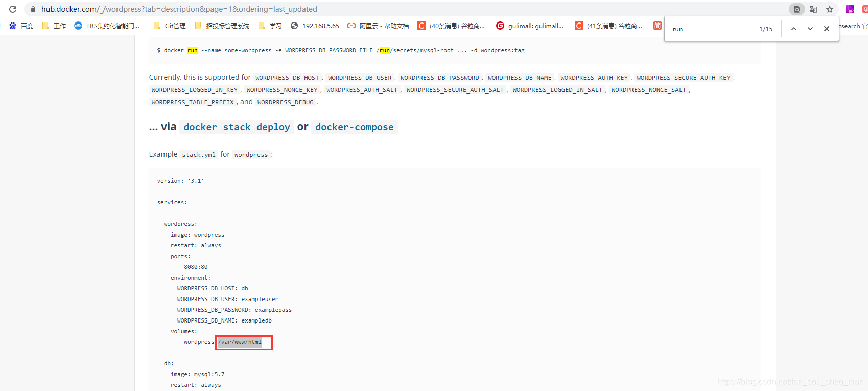The image size is (868, 391).
Task: Click the find bar search field containing run
Action: click(713, 29)
